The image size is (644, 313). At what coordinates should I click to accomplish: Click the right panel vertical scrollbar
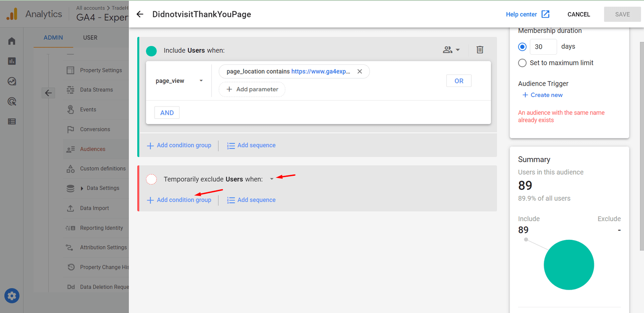coord(642,146)
